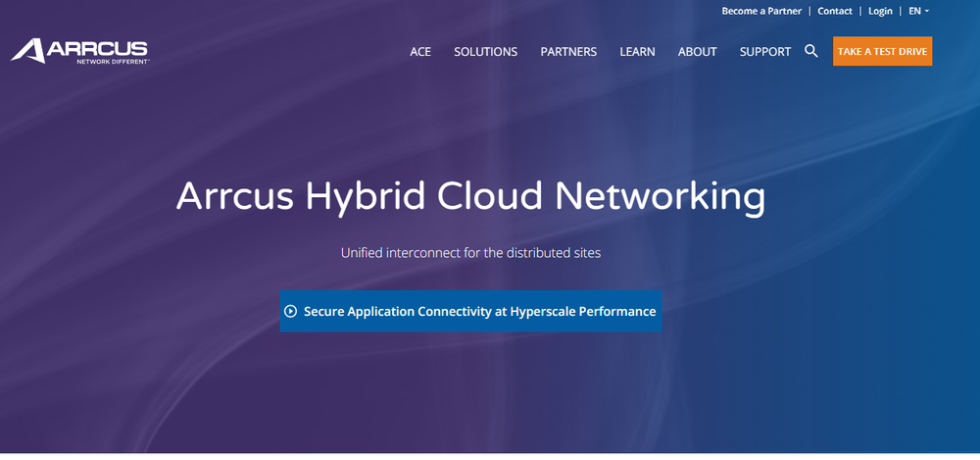Open the SUPPORT menu
This screenshot has height=460, width=980.
point(765,52)
